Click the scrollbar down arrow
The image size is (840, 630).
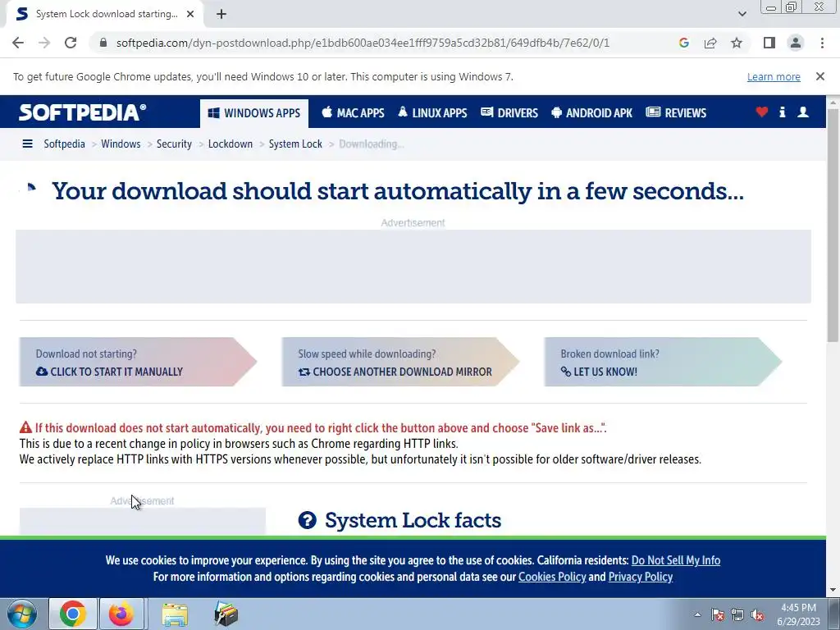(x=833, y=591)
